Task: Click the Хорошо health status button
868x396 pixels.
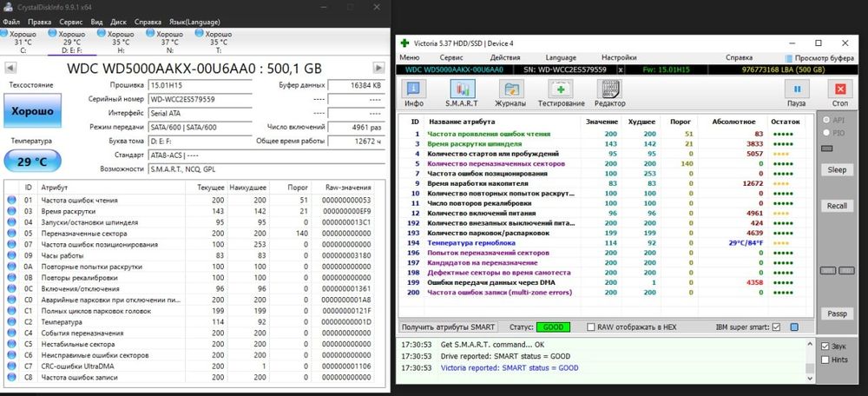Action: [33, 111]
